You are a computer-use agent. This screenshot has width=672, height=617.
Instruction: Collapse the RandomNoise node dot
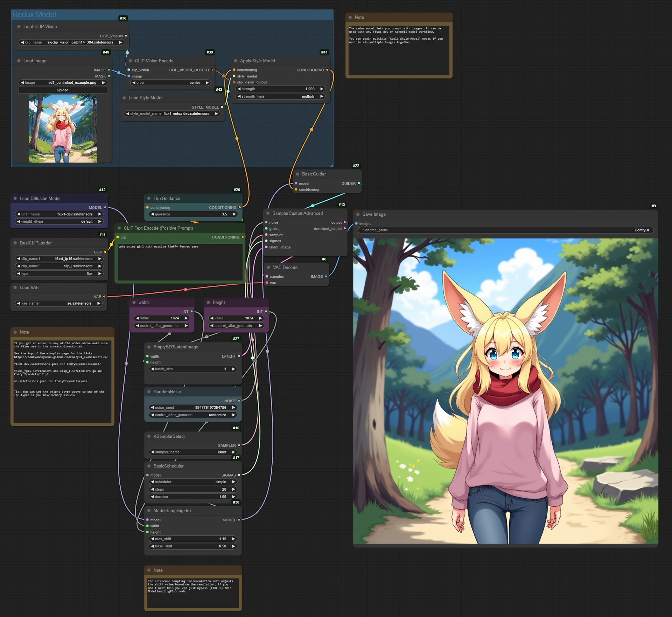[x=149, y=392]
